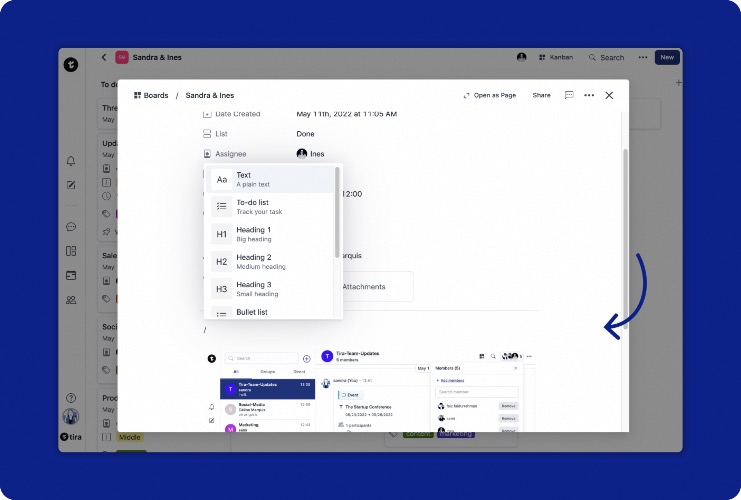Click the Attachments box
Screen dimensions: 741x500
(x=377, y=286)
